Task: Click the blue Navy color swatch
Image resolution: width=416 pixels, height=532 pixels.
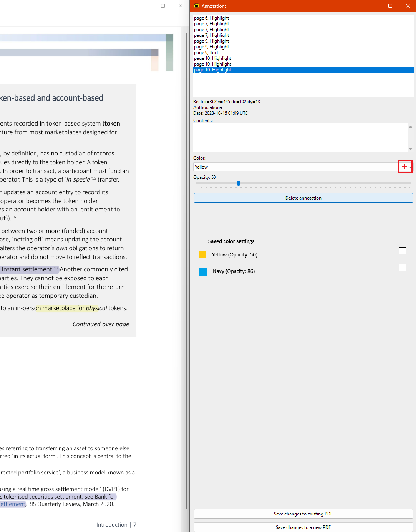Action: click(x=203, y=272)
